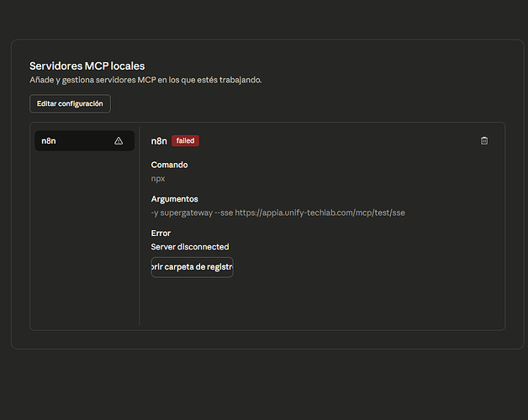This screenshot has height=420, width=528.
Task: Delete the n8n server via trash icon
Action: [484, 140]
